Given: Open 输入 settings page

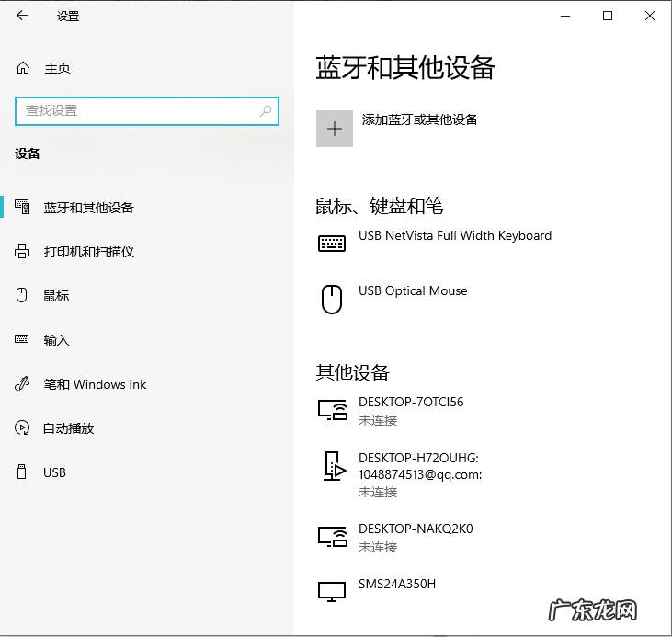Looking at the screenshot, I should tap(56, 340).
